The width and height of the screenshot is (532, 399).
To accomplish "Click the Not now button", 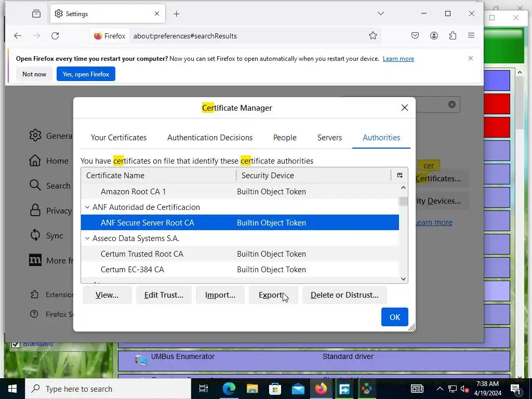I will 34,74.
